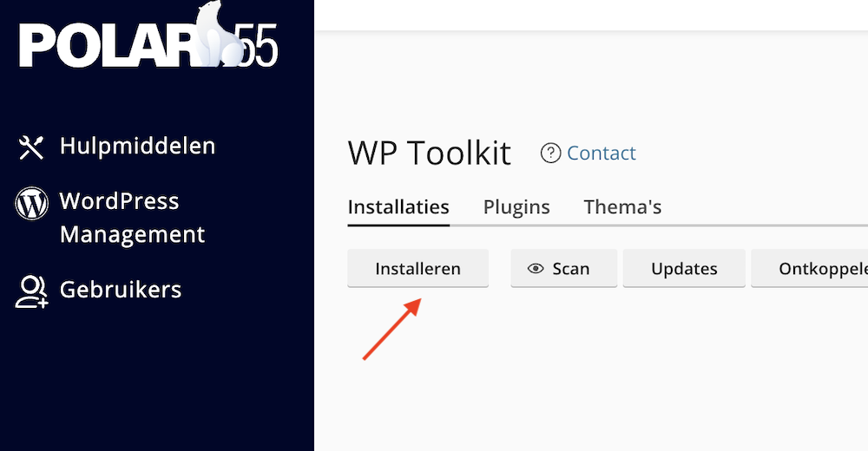868x451 pixels.
Task: Click the question mark help icon
Action: [550, 154]
